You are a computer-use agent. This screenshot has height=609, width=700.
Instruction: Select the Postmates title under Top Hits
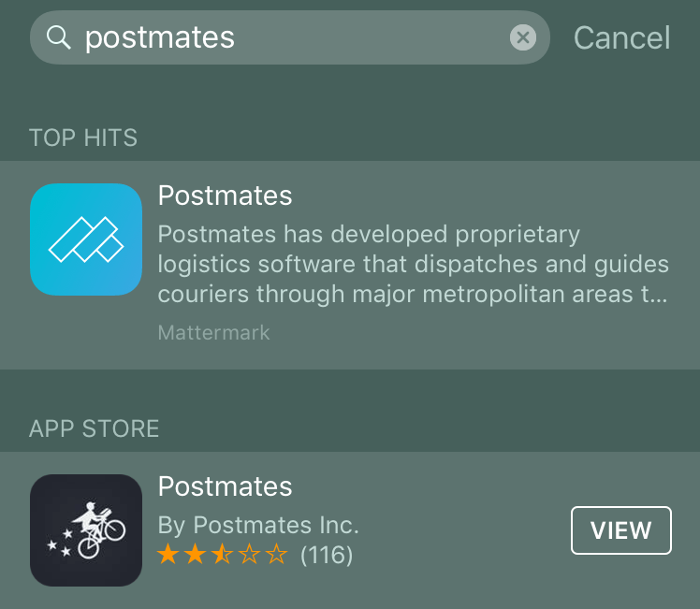[x=225, y=196]
